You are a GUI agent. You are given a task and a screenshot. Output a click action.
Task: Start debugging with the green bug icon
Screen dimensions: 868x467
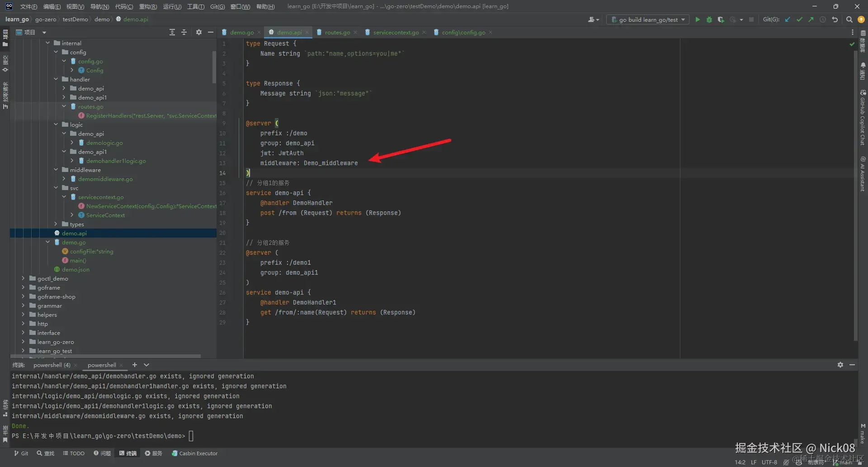[x=709, y=19]
